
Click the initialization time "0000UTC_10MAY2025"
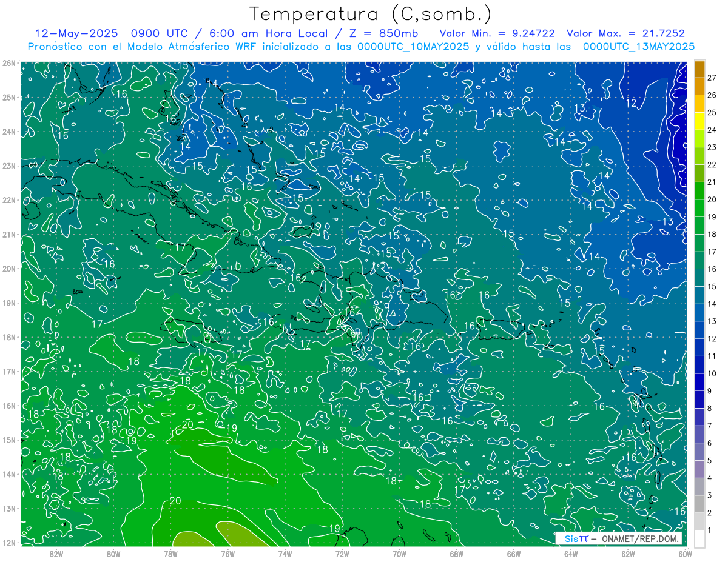413,46
